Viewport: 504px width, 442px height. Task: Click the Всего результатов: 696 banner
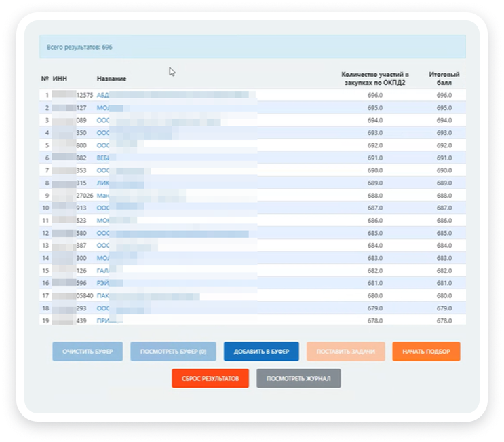coord(252,48)
